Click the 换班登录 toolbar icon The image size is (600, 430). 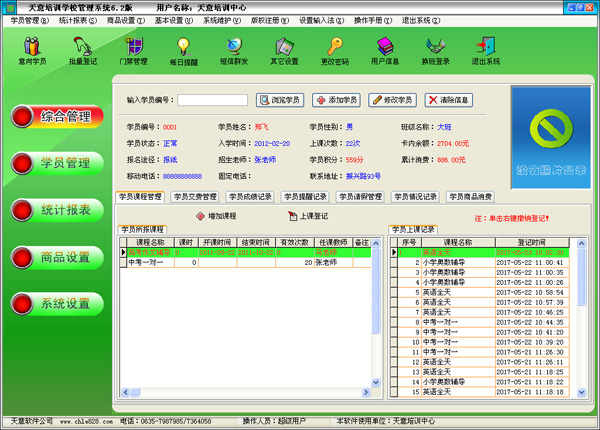pos(436,49)
